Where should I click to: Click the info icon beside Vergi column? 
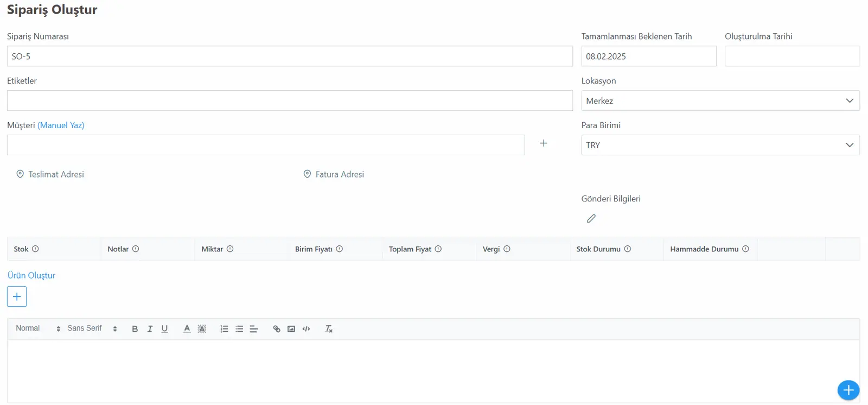coord(507,249)
